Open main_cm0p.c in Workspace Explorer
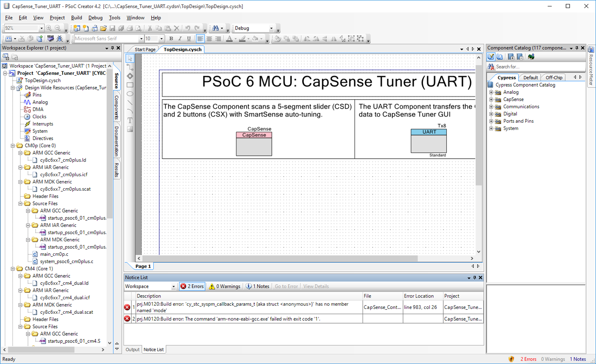596x364 pixels. pyautogui.click(x=54, y=254)
